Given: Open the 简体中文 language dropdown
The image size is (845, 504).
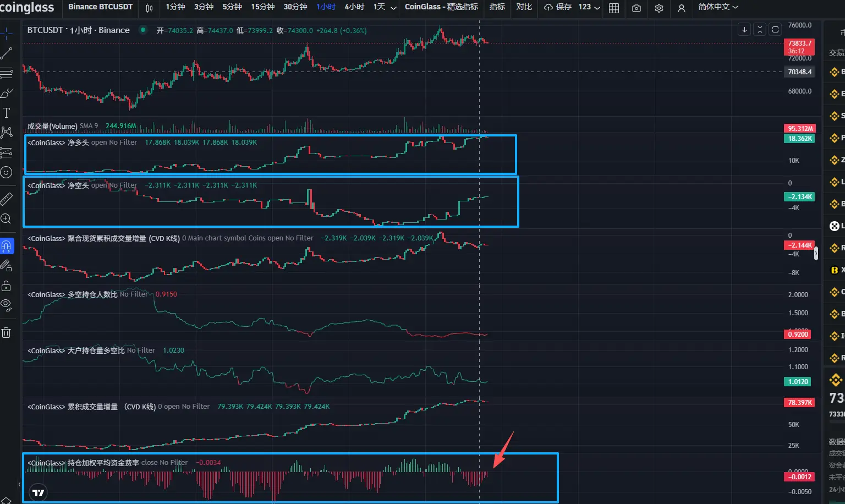Looking at the screenshot, I should (718, 7).
